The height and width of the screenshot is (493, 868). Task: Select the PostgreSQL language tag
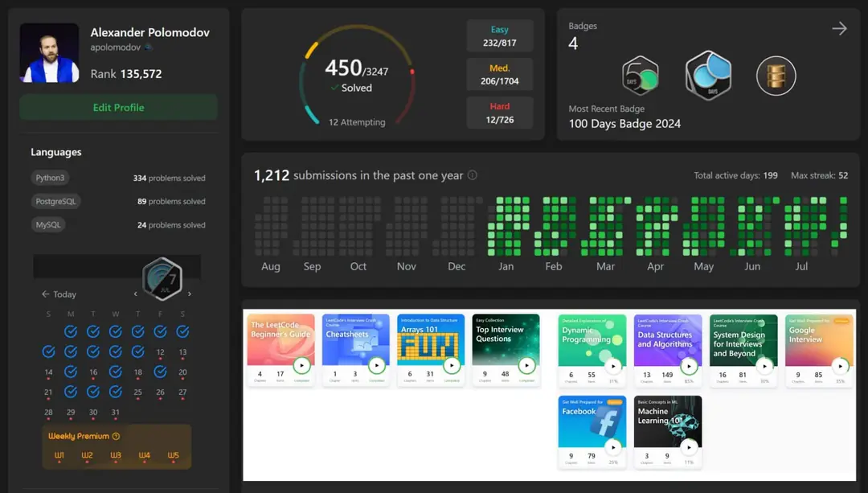tap(55, 201)
